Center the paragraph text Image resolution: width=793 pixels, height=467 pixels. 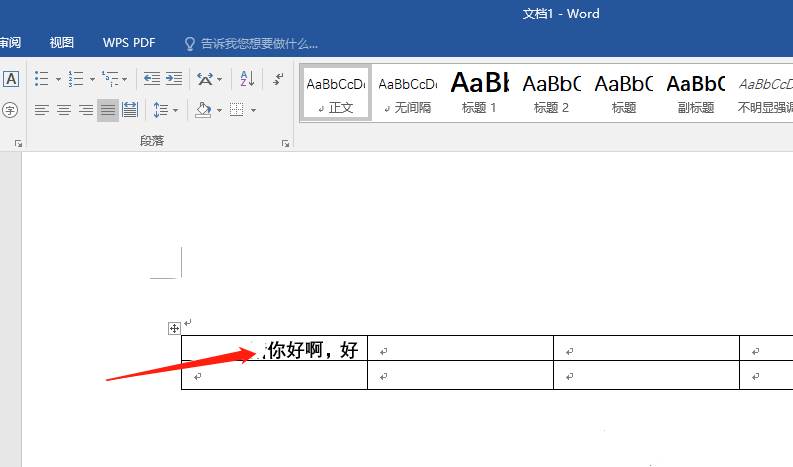64,110
